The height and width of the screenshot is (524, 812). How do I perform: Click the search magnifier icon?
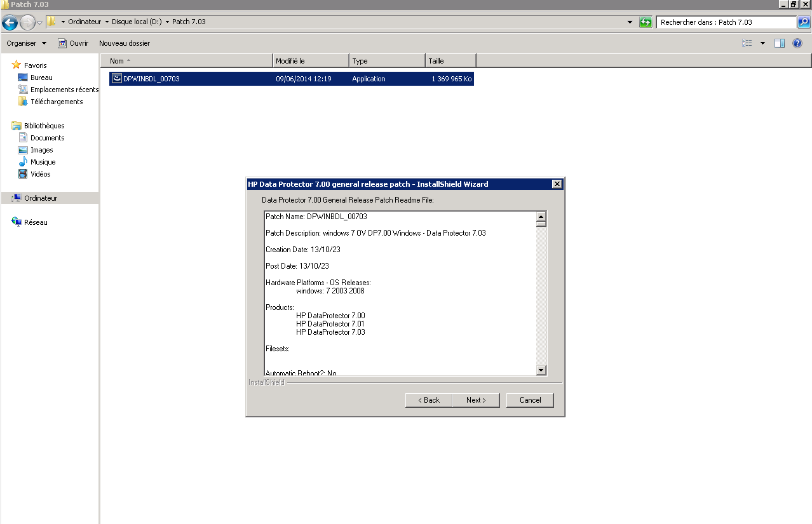804,22
